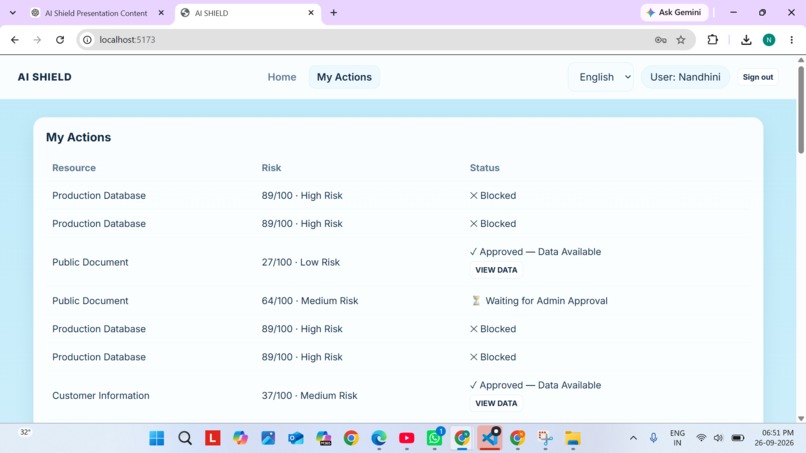Image resolution: width=806 pixels, height=453 pixels.
Task: Switch to Visual Studio Code in taskbar
Action: pyautogui.click(x=489, y=438)
